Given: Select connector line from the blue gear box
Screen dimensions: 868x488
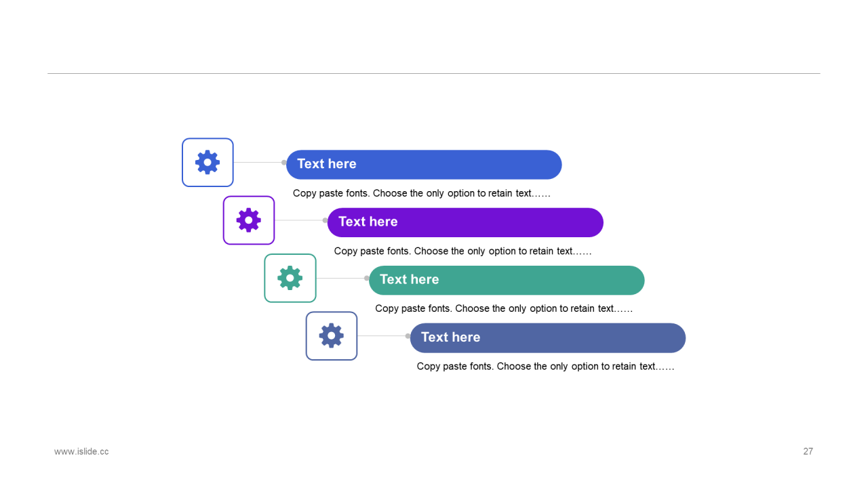Looking at the screenshot, I should [x=258, y=163].
